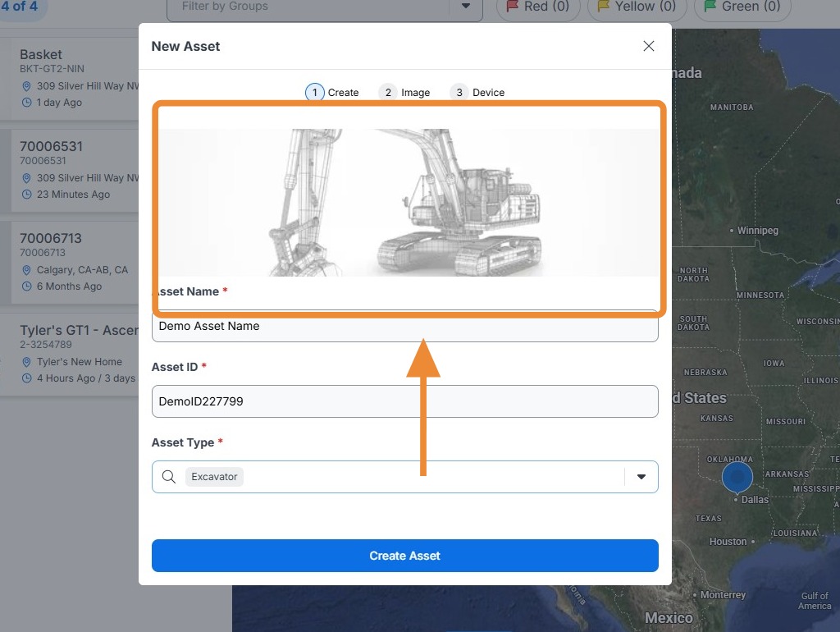Viewport: 840px width, 632px height.
Task: Click Houston label on the map
Action: [728, 542]
